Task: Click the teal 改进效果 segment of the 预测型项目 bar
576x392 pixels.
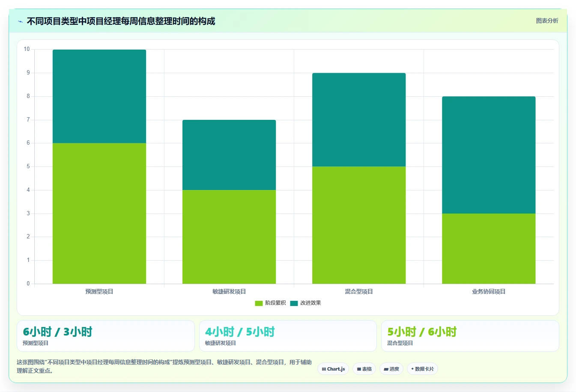Action: 99,96
